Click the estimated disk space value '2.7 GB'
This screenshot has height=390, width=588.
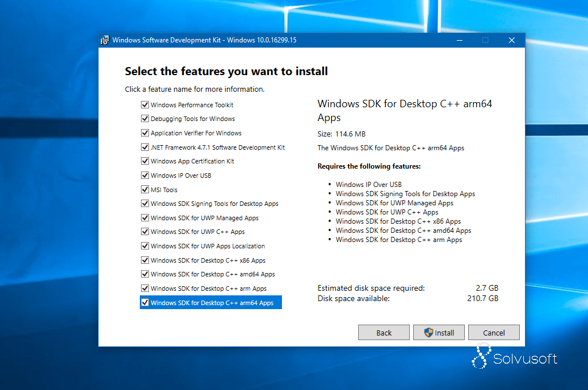[x=487, y=288]
